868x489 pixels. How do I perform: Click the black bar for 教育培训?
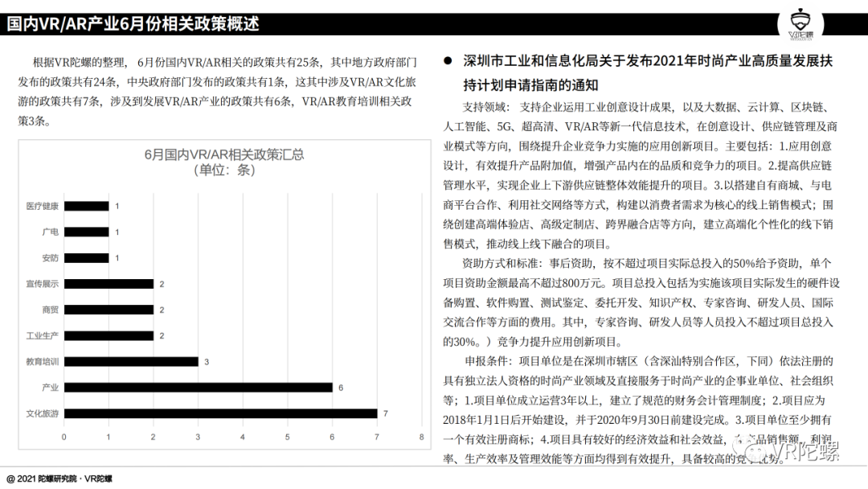coord(131,362)
